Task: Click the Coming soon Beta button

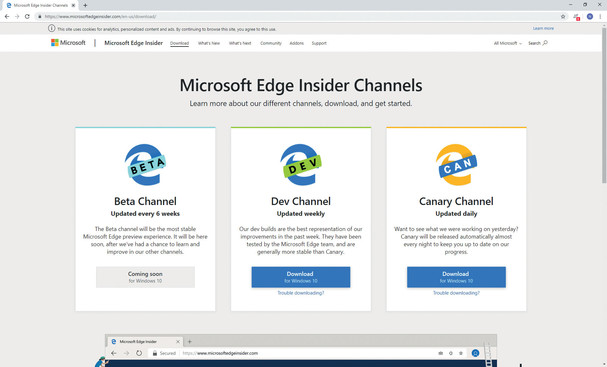Action: (145, 277)
